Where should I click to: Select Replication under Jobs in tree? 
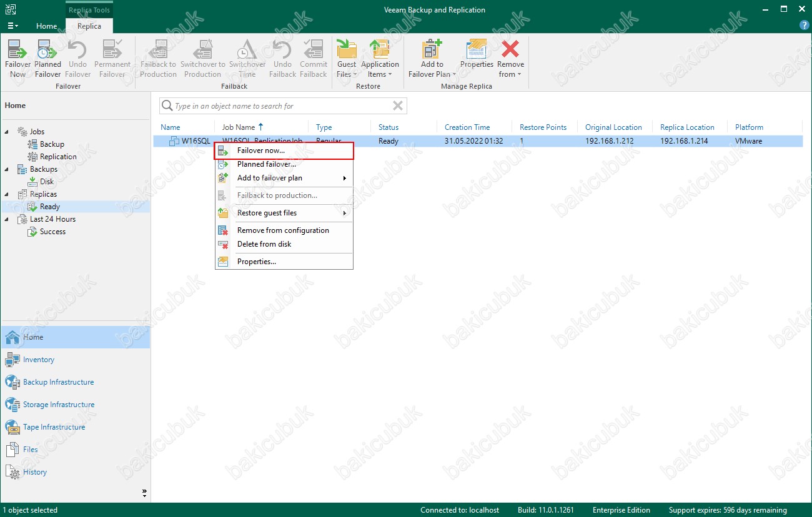pyautogui.click(x=58, y=157)
